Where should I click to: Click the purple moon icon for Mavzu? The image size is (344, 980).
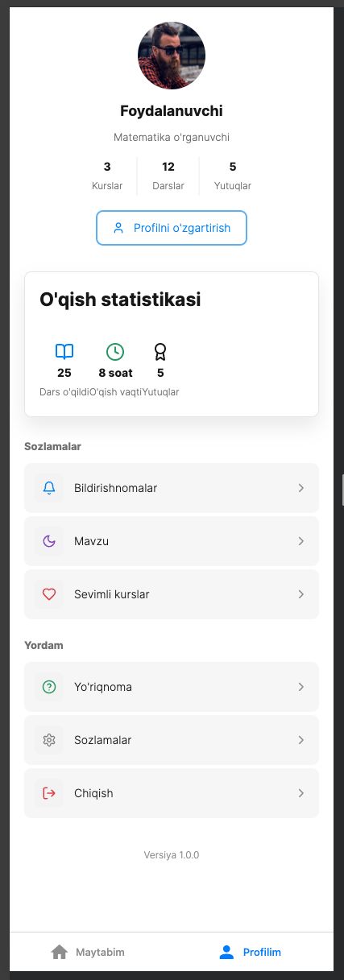49,541
